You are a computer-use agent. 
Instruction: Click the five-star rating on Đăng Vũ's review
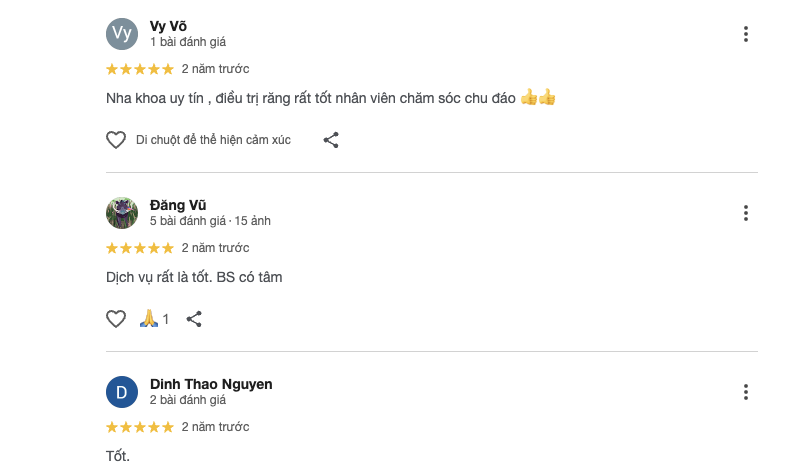pos(140,248)
